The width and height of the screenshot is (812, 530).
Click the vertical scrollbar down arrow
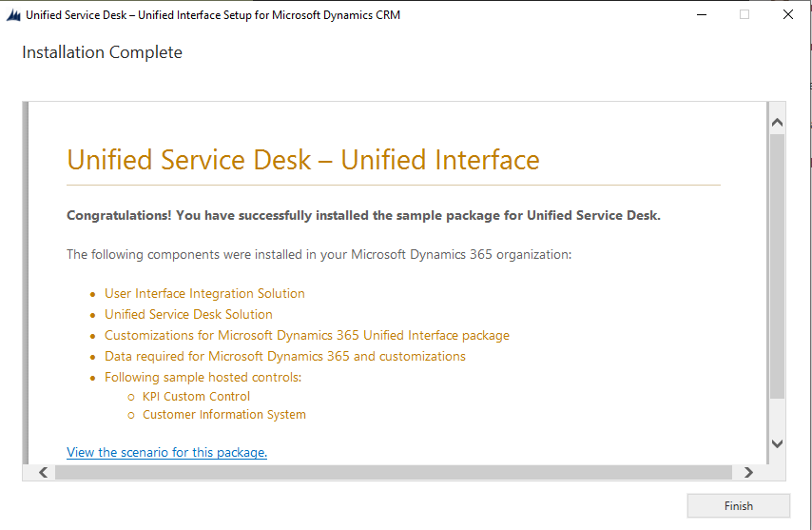pyautogui.click(x=777, y=443)
